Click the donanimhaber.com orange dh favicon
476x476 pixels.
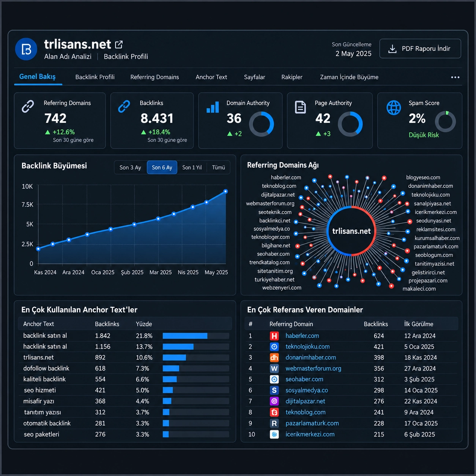274,358
